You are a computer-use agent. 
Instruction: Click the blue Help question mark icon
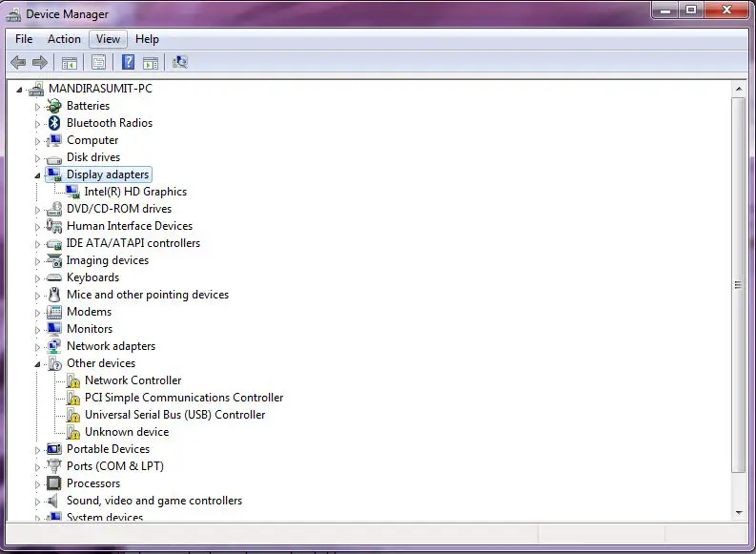tap(128, 62)
